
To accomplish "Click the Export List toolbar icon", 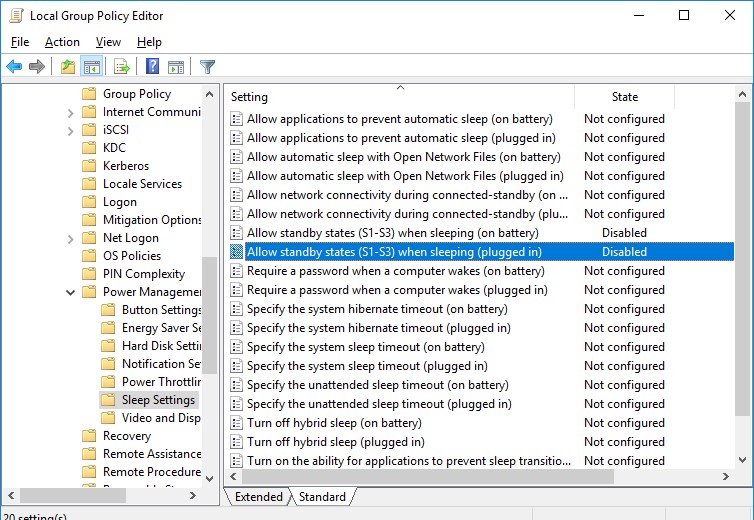I will 122,67.
